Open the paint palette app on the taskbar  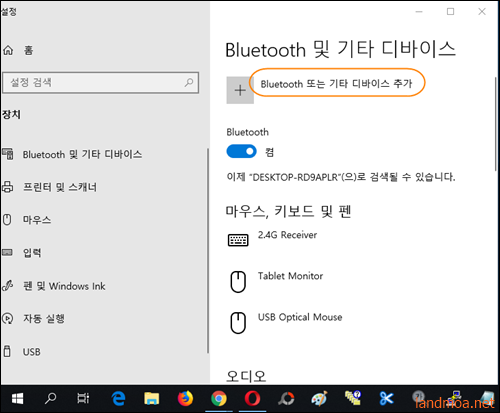(x=319, y=398)
